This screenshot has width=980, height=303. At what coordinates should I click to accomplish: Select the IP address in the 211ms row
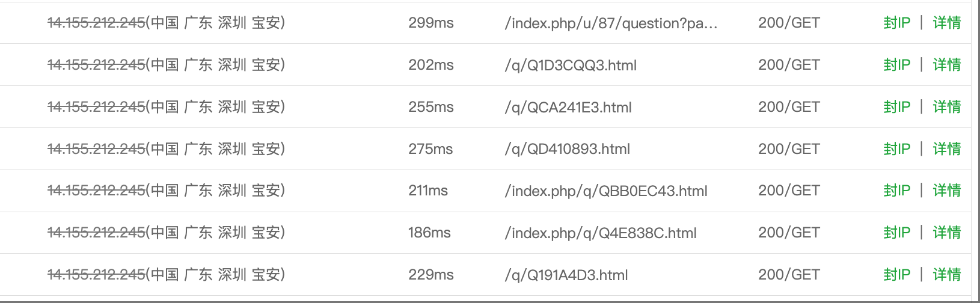pos(96,191)
